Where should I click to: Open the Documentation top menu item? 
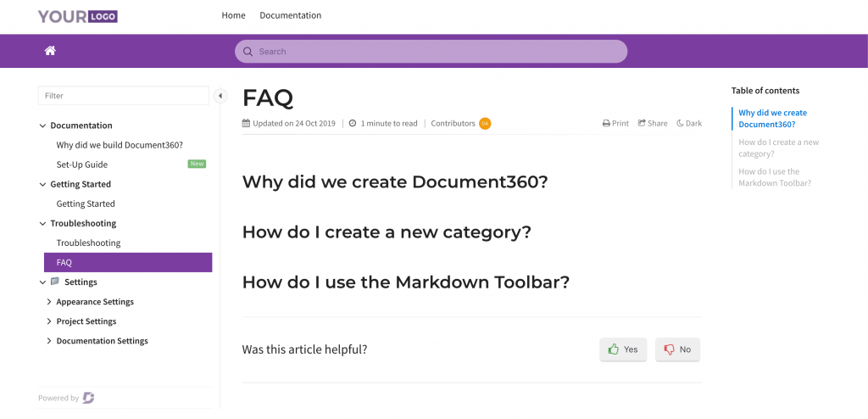[x=291, y=15]
